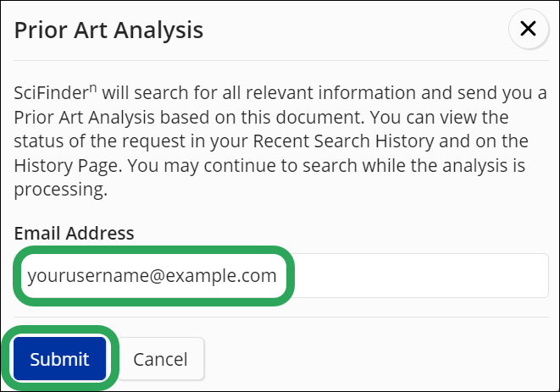Dismiss the dialog with the X button

pyautogui.click(x=528, y=30)
